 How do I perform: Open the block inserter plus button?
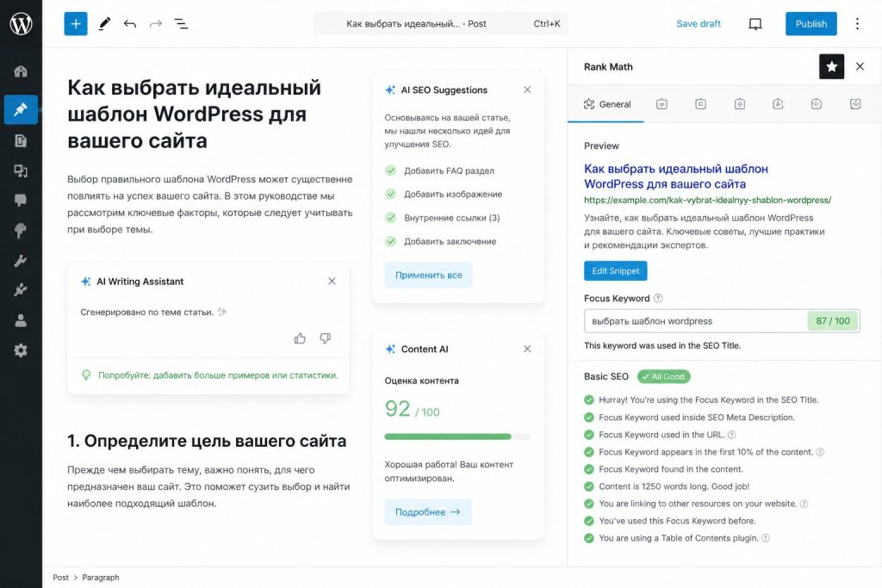coord(76,23)
